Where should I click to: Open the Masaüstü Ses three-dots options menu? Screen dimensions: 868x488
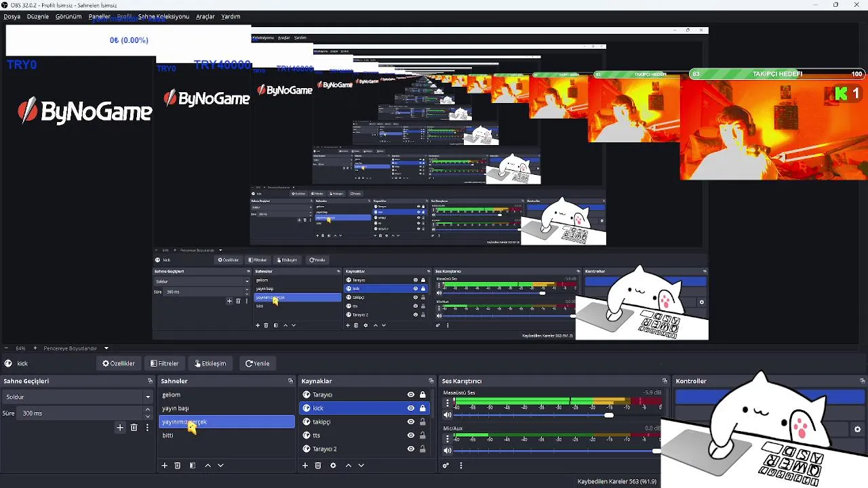coord(447,403)
